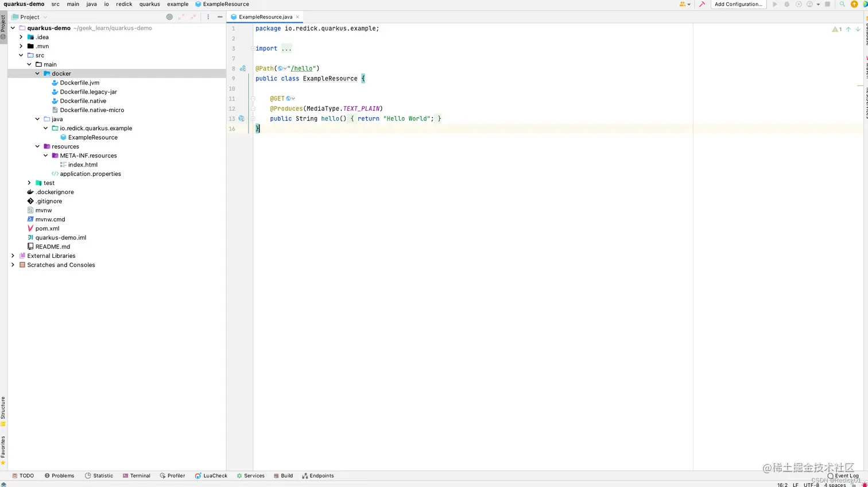Collapse the resources folder
Image resolution: width=868 pixels, height=487 pixels.
[x=38, y=146]
